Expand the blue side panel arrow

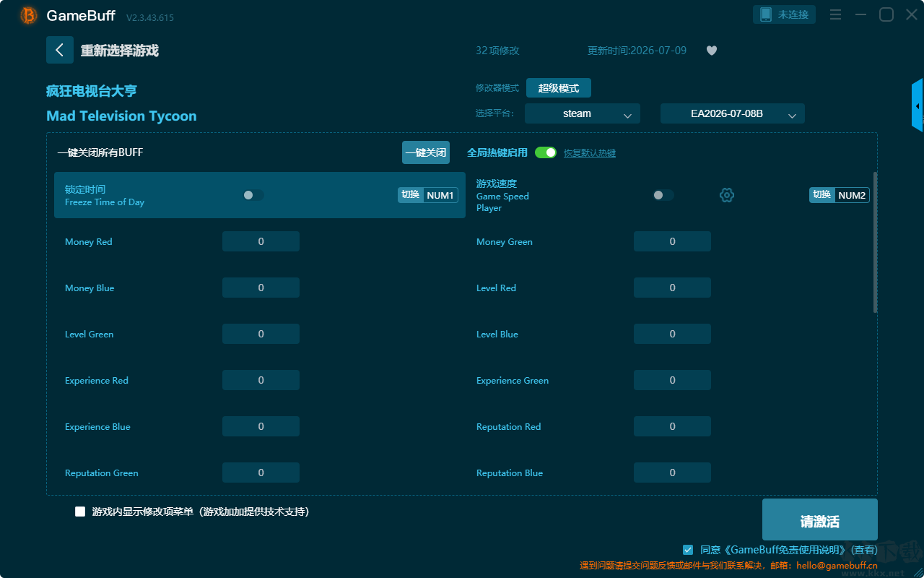(x=918, y=105)
